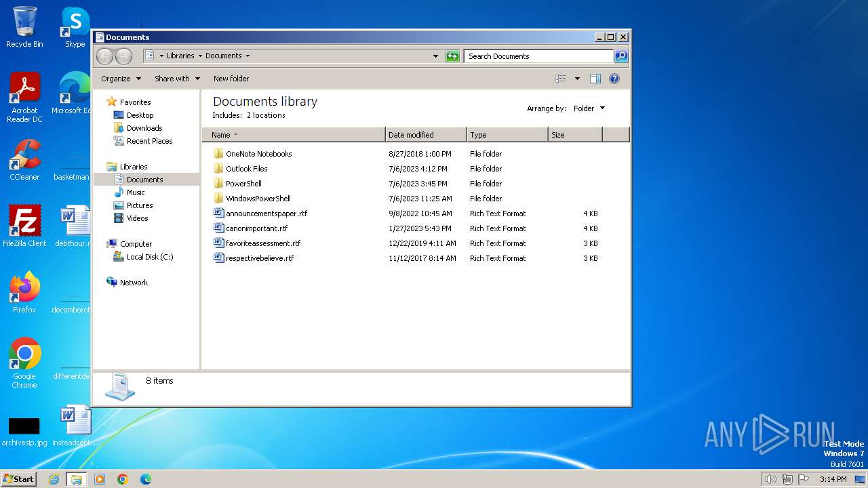Open insteadsent document on desktop

[75, 426]
